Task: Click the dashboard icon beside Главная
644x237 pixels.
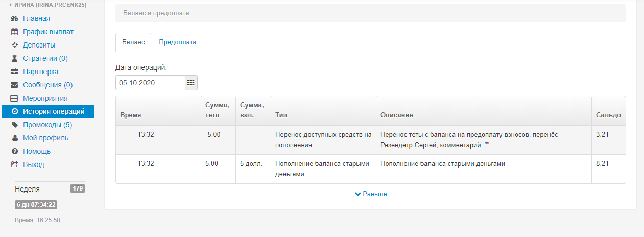Action: point(14,19)
